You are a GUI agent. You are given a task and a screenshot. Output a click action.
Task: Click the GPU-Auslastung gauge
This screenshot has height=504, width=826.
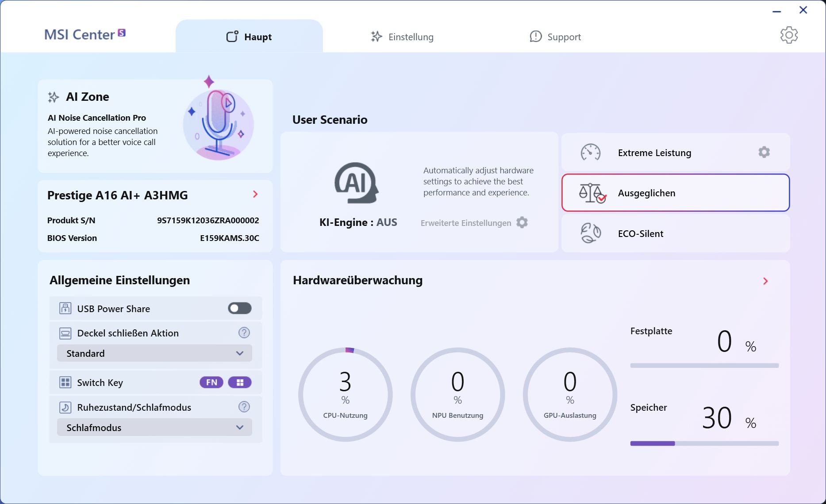coord(570,394)
